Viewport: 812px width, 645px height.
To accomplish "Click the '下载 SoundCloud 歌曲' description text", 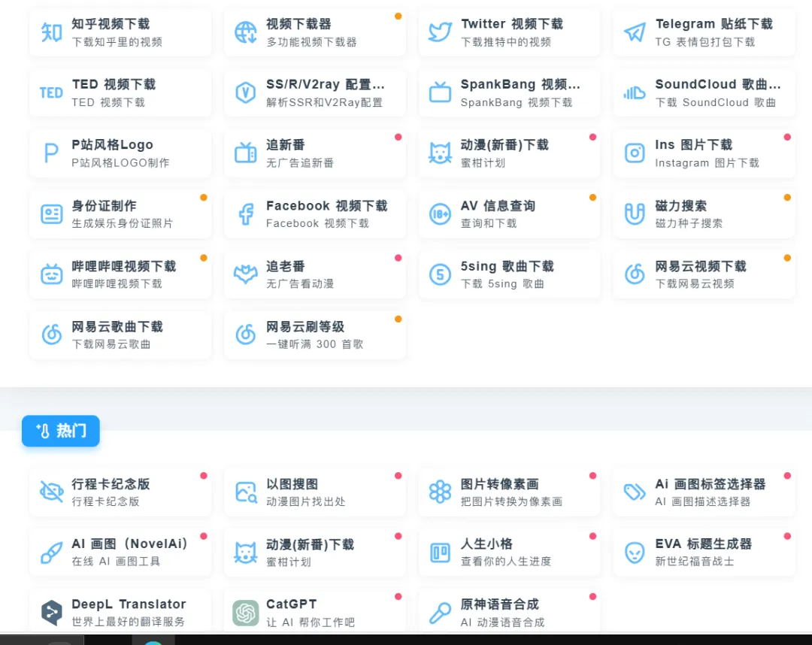I will (715, 102).
